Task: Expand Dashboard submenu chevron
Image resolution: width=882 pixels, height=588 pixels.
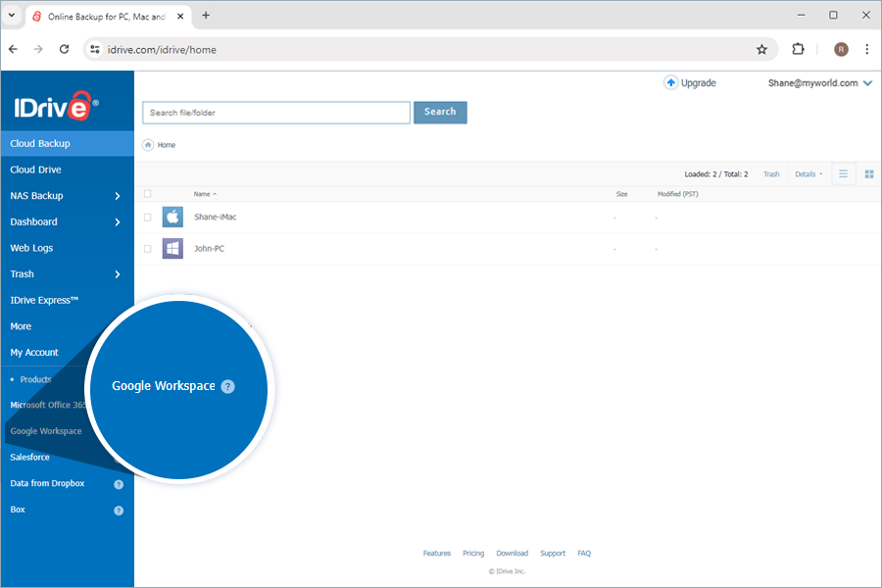Action: pyautogui.click(x=118, y=222)
